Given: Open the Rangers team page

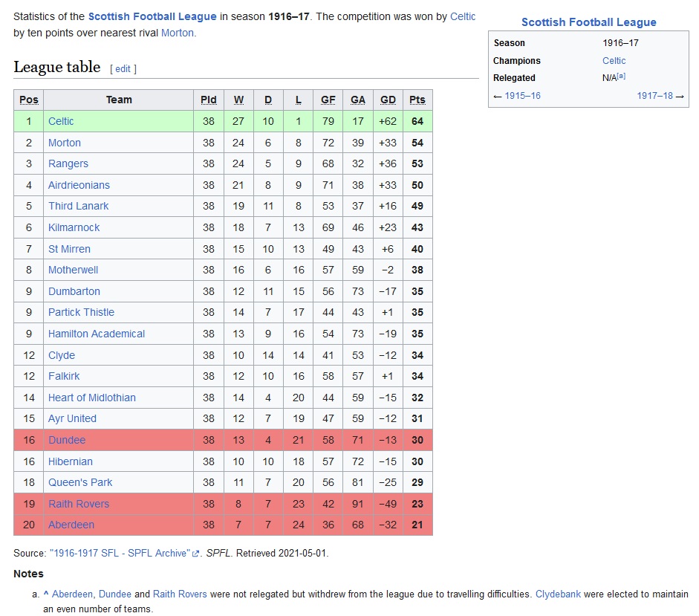Looking at the screenshot, I should click(x=68, y=163).
